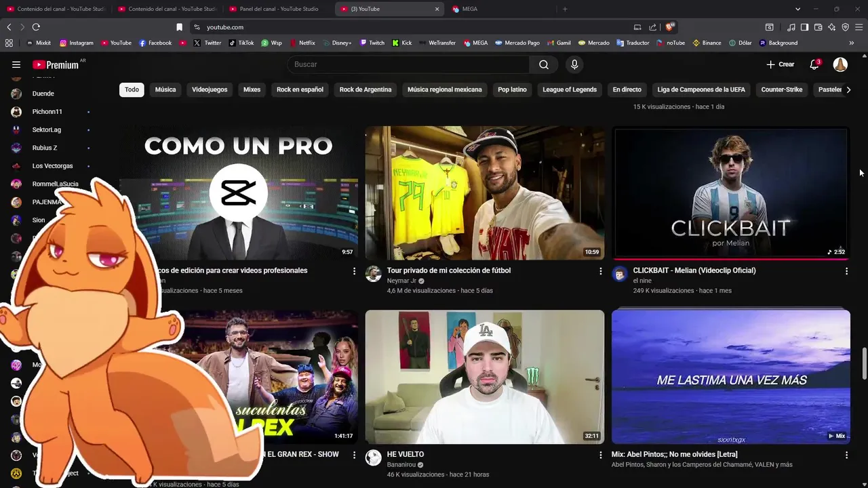The image size is (868, 488).
Task: Open Los Vectorgas subscription in sidebar
Action: click(52, 166)
